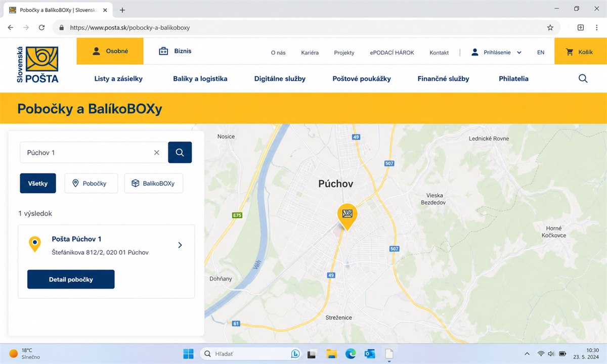Viewport: 607px width, 364px height.
Task: Open Task View from the taskbar
Action: pos(312,353)
